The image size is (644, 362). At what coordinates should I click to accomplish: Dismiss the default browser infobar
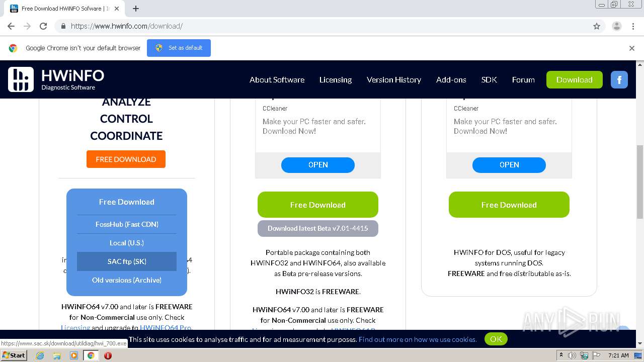[x=632, y=48]
